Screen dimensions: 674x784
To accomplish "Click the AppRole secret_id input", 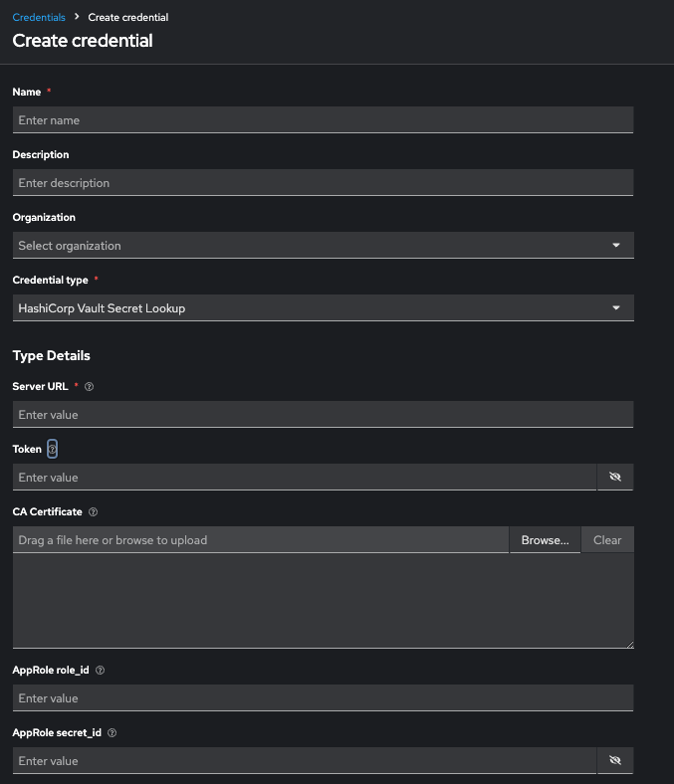I will point(304,761).
